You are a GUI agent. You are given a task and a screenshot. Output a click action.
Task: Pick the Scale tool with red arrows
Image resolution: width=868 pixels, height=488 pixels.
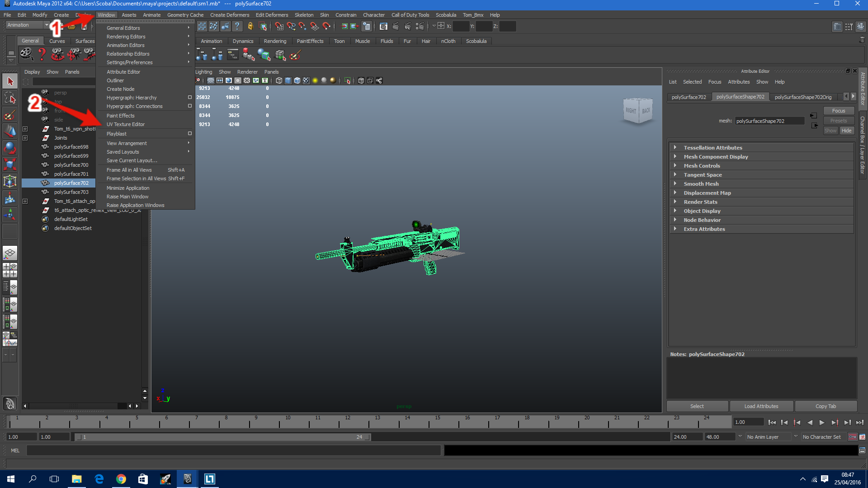[x=10, y=164]
